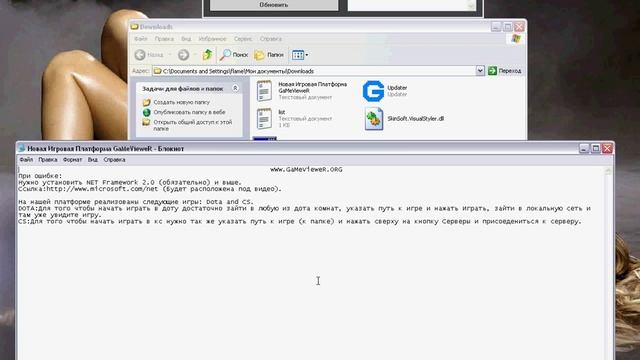This screenshot has height=360, width=640.
Task: Click the Переход go button
Action: tap(504, 71)
